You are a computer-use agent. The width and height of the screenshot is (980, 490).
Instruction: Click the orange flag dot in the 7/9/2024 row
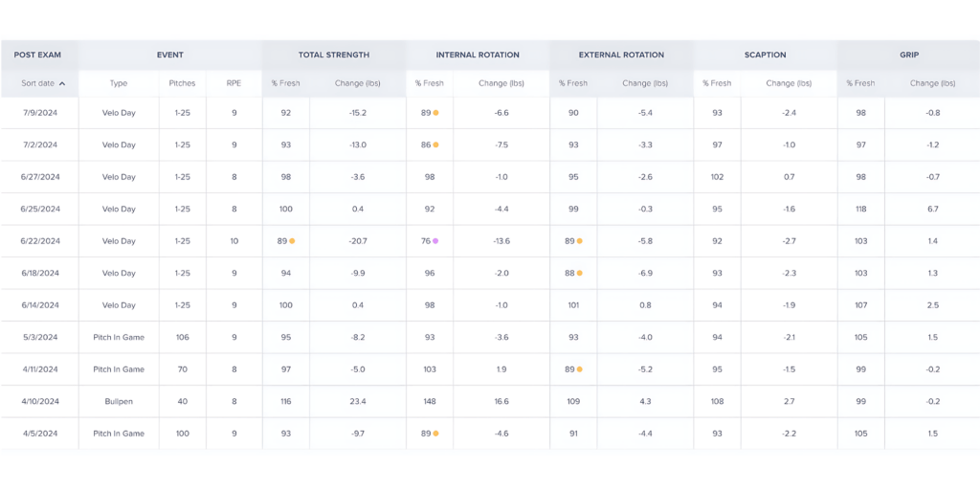point(435,113)
